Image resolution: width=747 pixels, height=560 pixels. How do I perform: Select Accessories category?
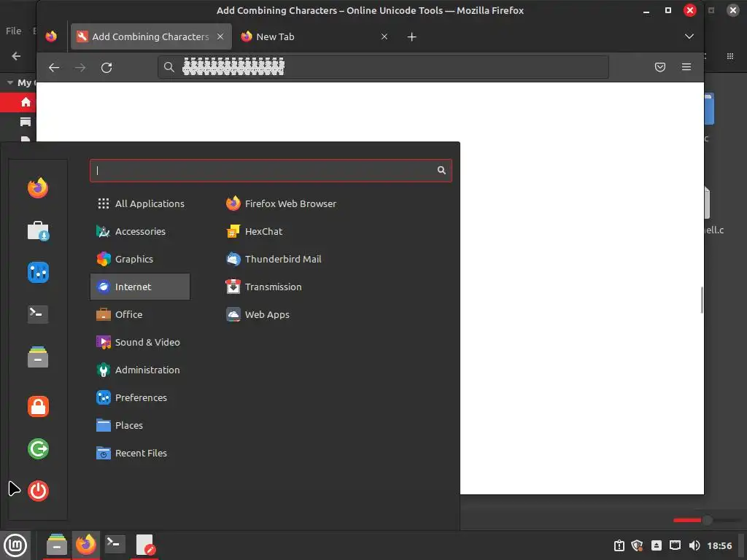[x=140, y=231]
